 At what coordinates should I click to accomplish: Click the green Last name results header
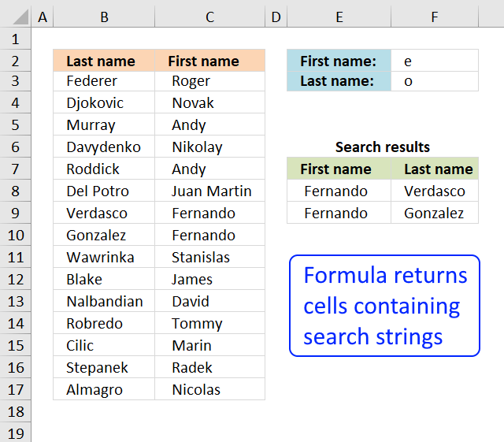(435, 169)
